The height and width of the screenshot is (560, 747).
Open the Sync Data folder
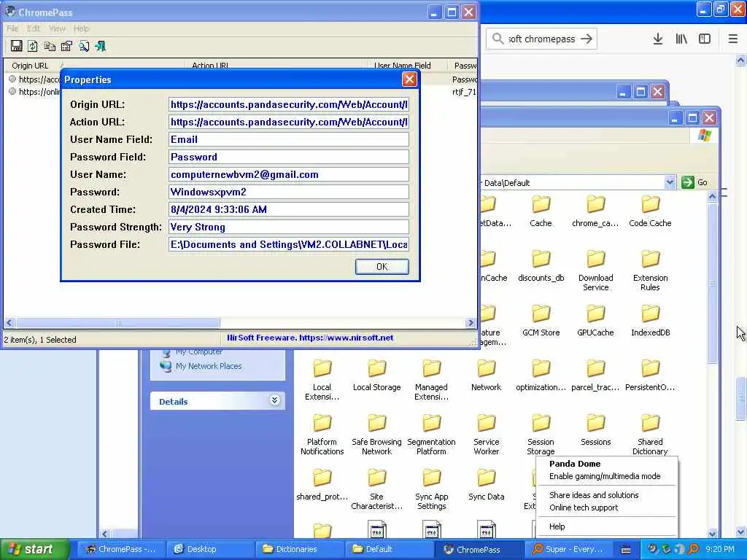tap(486, 485)
